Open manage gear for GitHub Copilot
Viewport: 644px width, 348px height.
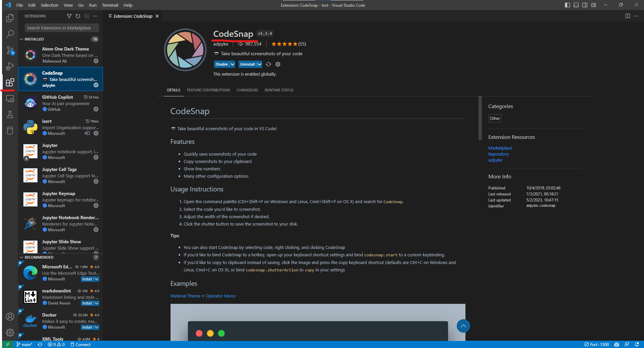coord(96,109)
